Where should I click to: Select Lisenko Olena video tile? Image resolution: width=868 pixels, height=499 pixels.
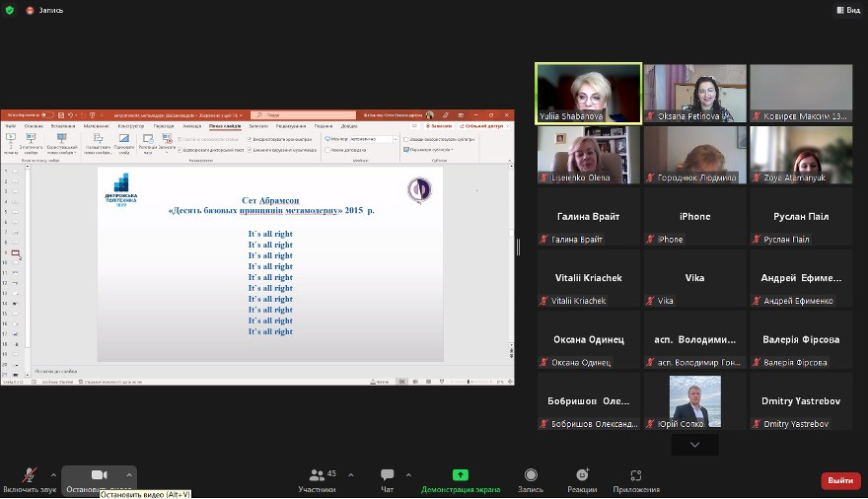point(589,155)
